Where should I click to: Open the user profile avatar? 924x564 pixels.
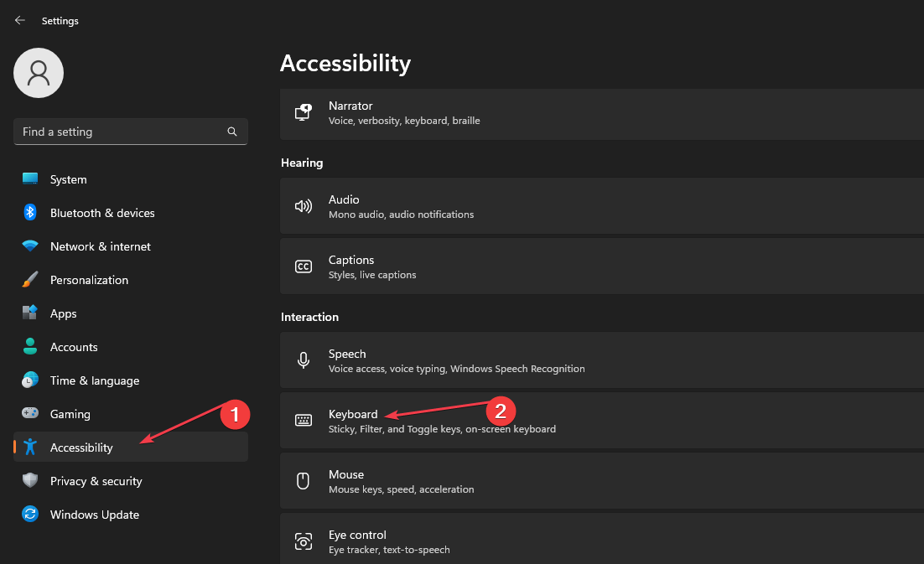(39, 73)
